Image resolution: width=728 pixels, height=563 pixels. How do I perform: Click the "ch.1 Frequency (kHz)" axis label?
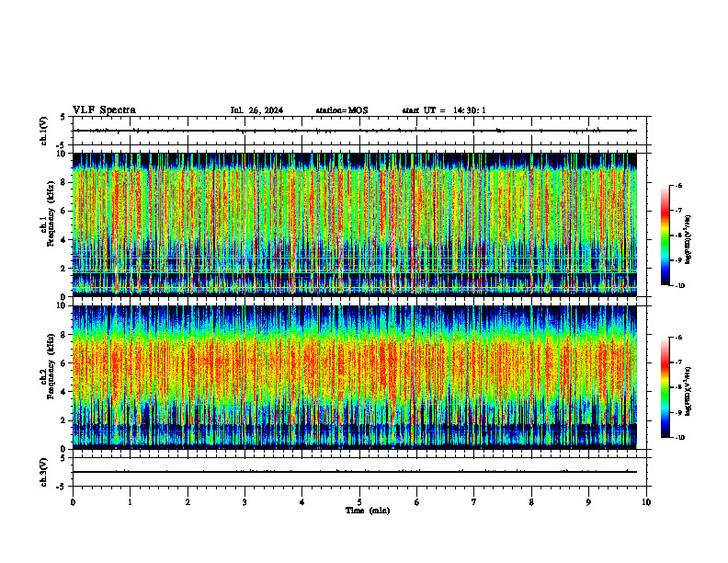[x=47, y=213]
